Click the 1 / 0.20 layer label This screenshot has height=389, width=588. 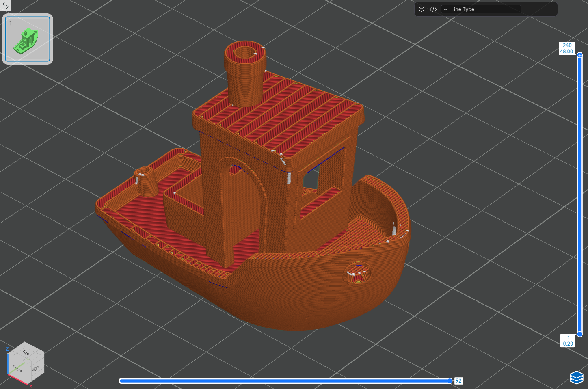pyautogui.click(x=568, y=341)
